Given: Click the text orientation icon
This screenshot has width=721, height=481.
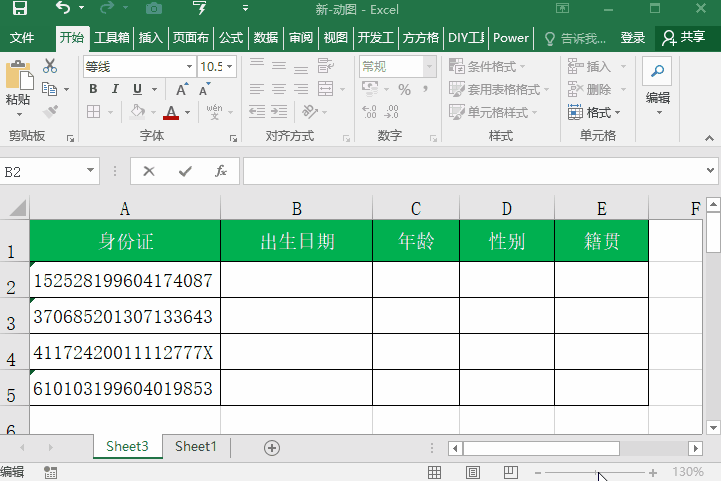Looking at the screenshot, I should [309, 112].
